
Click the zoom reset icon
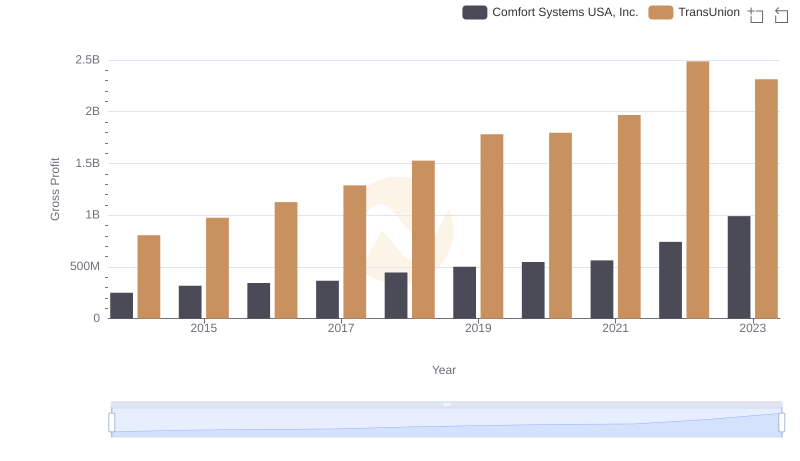[781, 15]
